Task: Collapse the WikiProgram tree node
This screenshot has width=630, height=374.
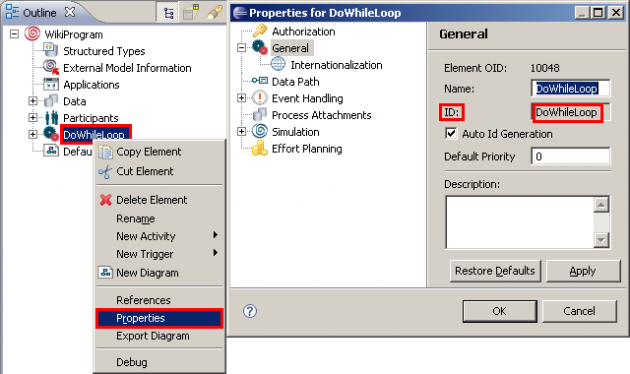Action: (x=14, y=34)
